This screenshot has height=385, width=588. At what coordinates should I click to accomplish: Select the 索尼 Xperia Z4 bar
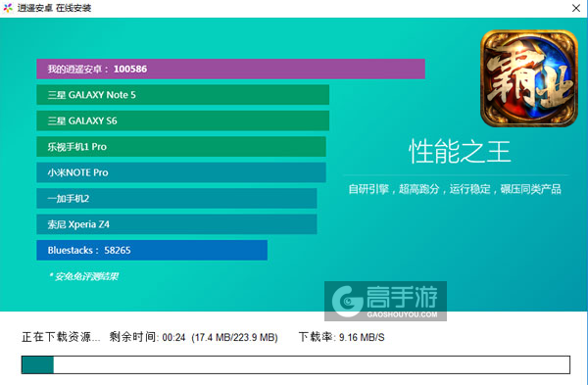(176, 224)
